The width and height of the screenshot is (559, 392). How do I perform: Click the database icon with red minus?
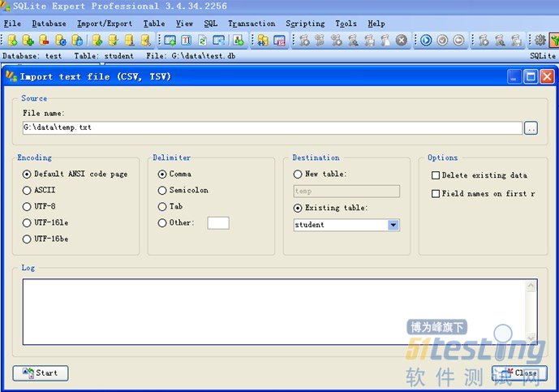click(x=44, y=40)
